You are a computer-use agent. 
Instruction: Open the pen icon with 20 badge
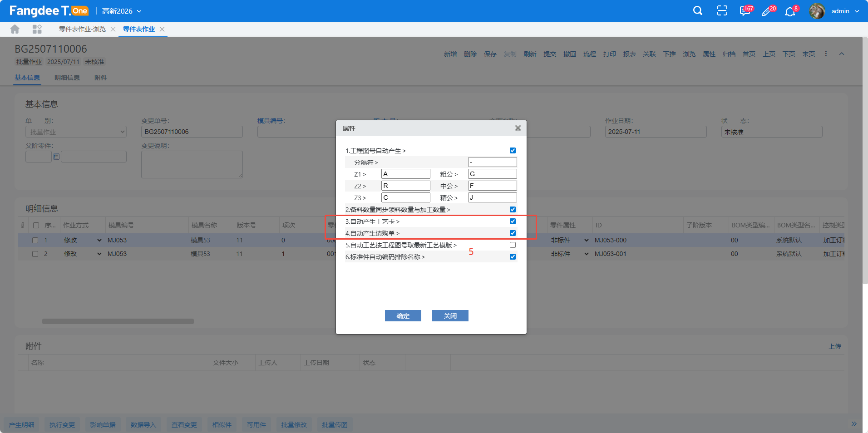click(x=767, y=11)
